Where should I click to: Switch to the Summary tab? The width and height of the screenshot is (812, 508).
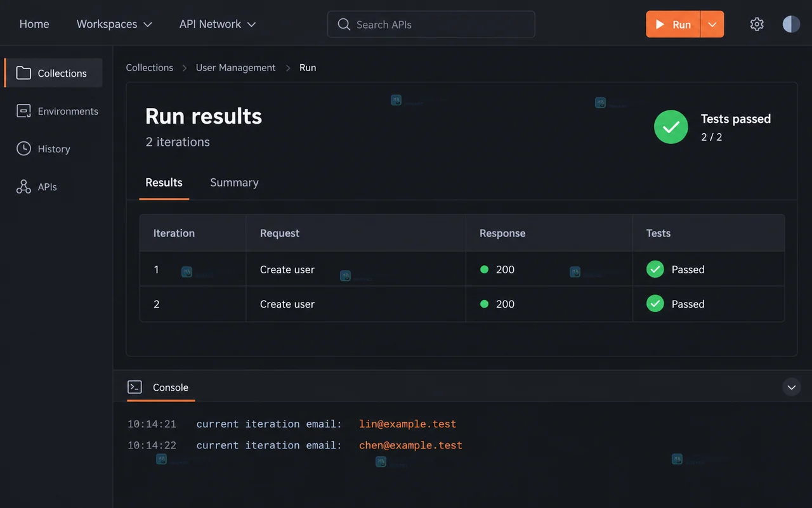[x=234, y=183]
